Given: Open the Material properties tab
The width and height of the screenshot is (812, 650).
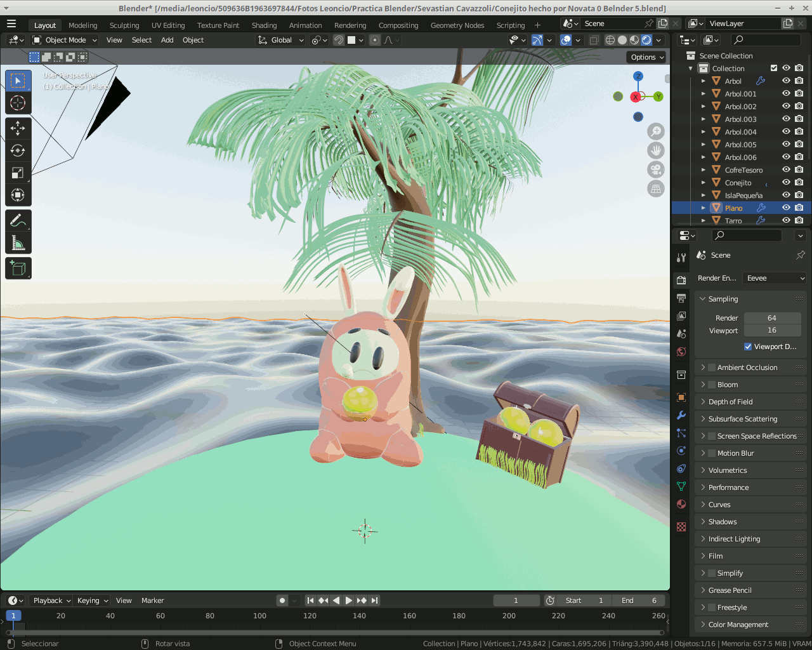Looking at the screenshot, I should tap(681, 504).
